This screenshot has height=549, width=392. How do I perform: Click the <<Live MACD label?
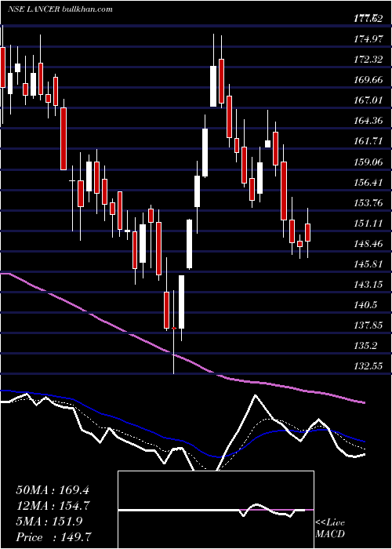coord(330,528)
